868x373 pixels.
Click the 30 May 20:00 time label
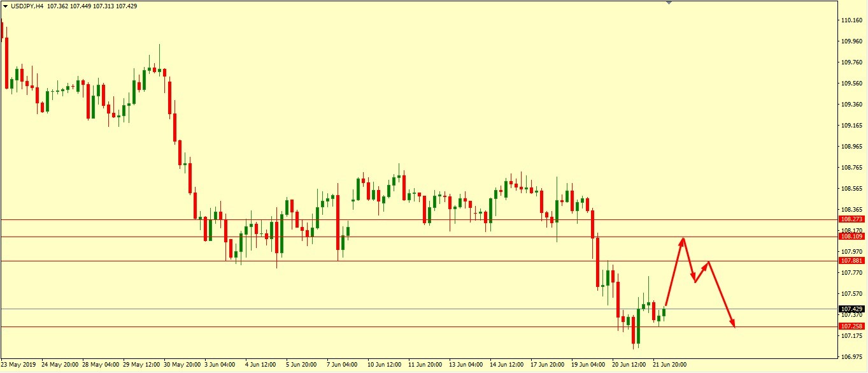(x=182, y=365)
